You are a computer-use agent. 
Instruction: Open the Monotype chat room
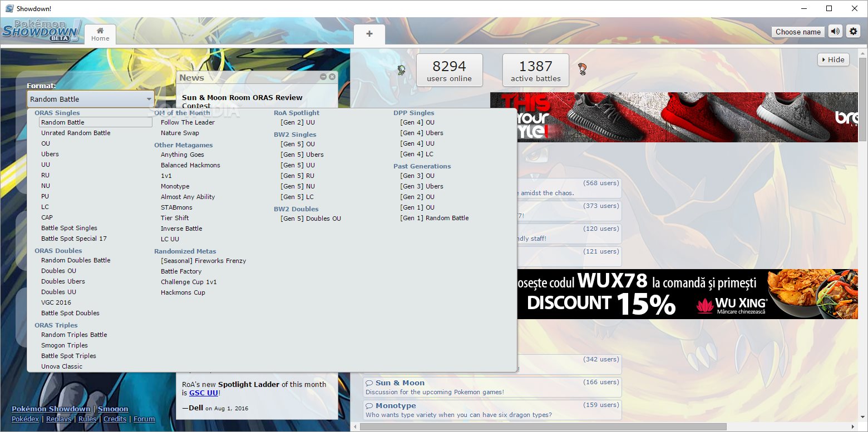(492, 410)
